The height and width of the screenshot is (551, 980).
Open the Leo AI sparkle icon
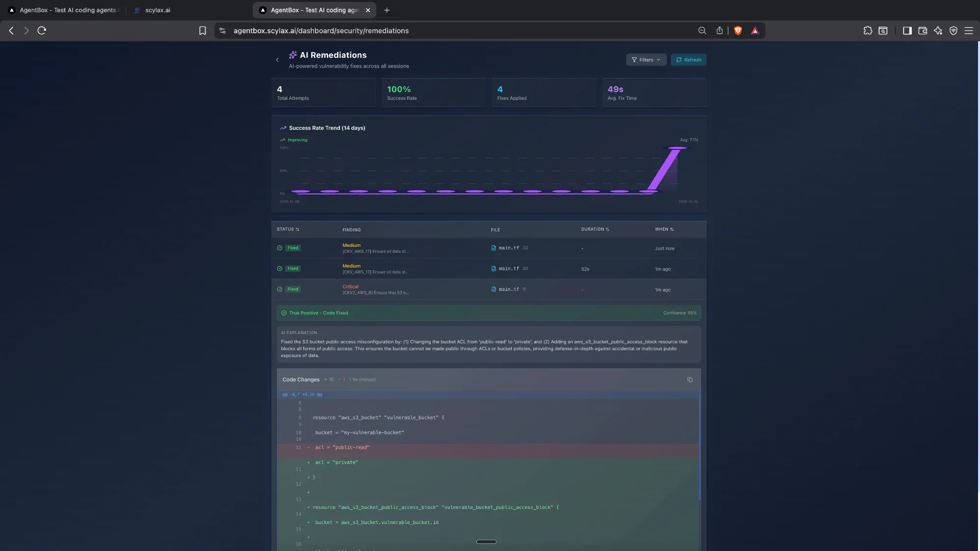[x=938, y=30]
